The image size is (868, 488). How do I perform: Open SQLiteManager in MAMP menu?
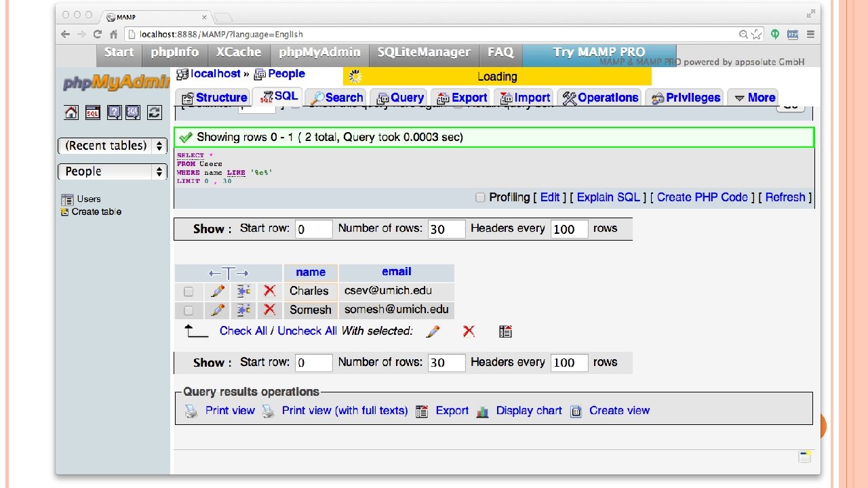424,53
